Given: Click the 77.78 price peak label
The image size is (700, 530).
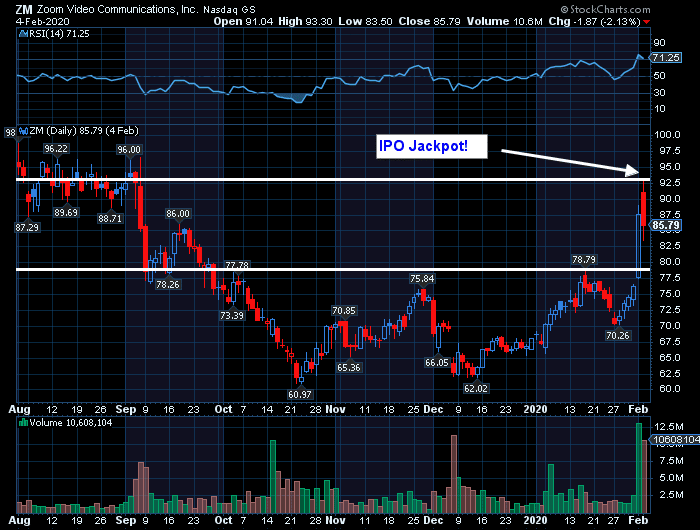Looking at the screenshot, I should [237, 265].
